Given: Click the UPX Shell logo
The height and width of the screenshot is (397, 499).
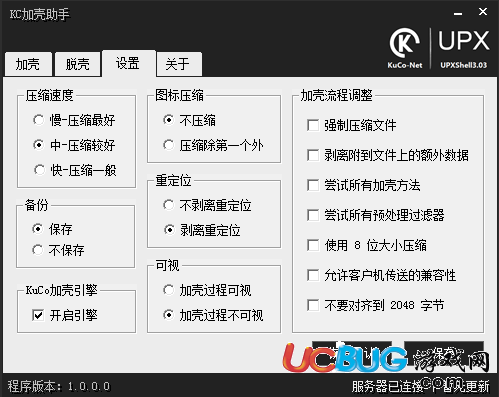Looking at the screenshot, I should 464,48.
